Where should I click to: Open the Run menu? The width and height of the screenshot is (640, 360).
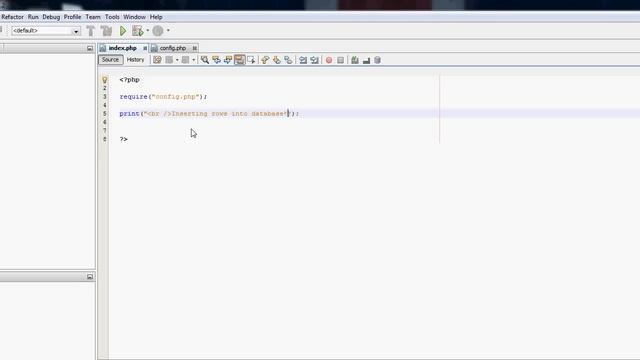pos(33,17)
